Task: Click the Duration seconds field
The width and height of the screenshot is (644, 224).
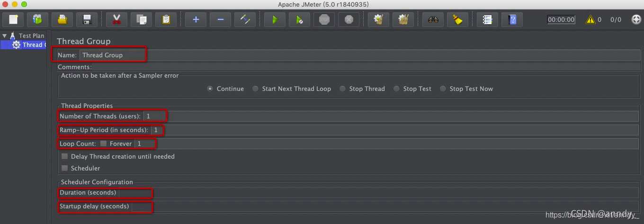Action: click(x=378, y=193)
